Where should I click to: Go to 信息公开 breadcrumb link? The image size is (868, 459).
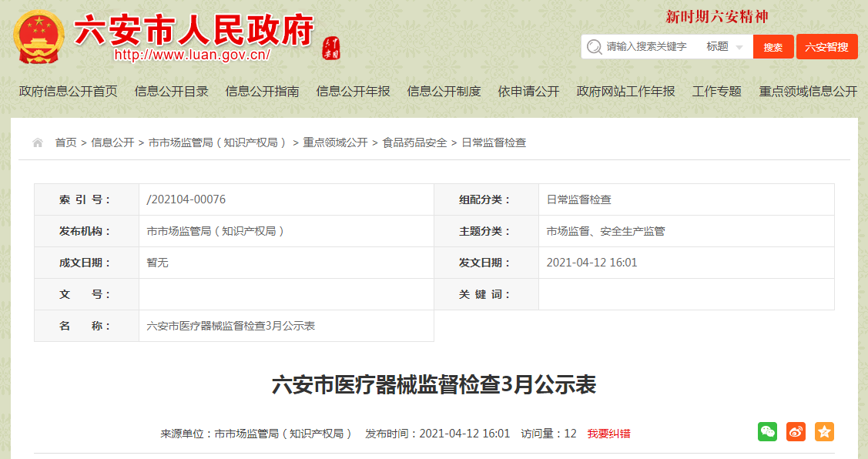click(112, 142)
